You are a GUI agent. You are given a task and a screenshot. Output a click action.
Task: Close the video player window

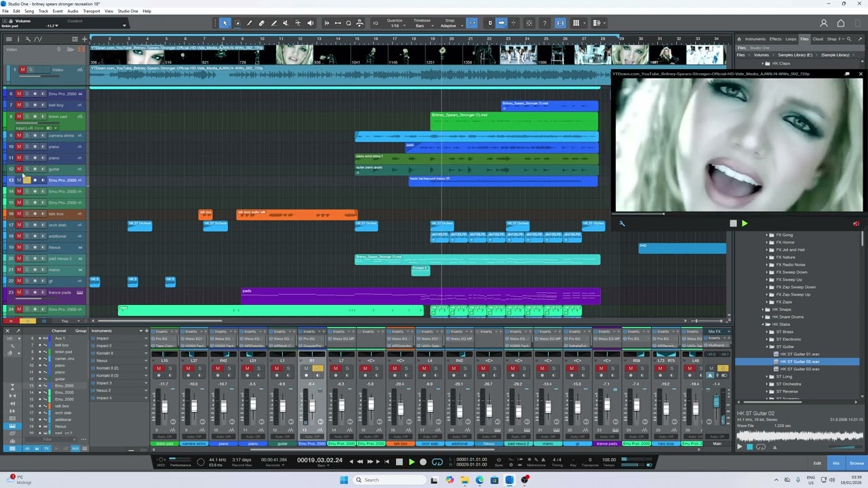tap(861, 73)
